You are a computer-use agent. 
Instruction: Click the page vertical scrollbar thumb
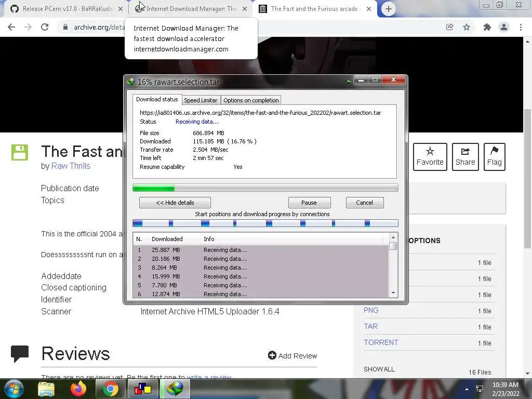pyautogui.click(x=527, y=178)
